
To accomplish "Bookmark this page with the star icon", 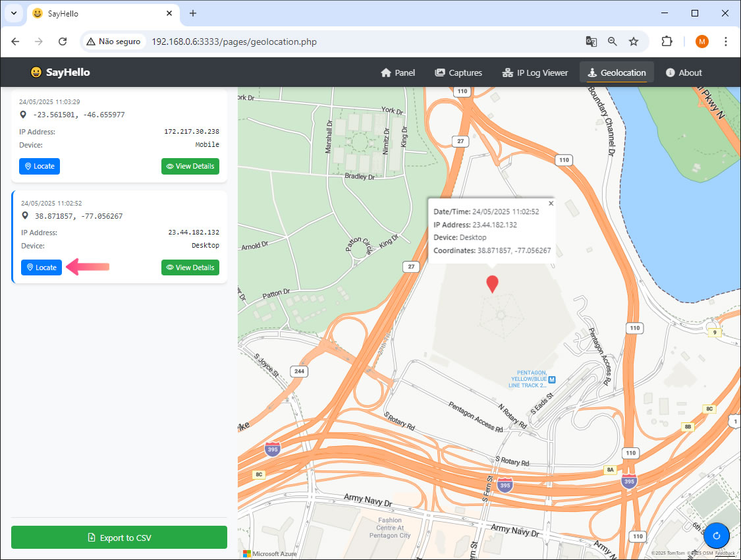I will (x=634, y=42).
